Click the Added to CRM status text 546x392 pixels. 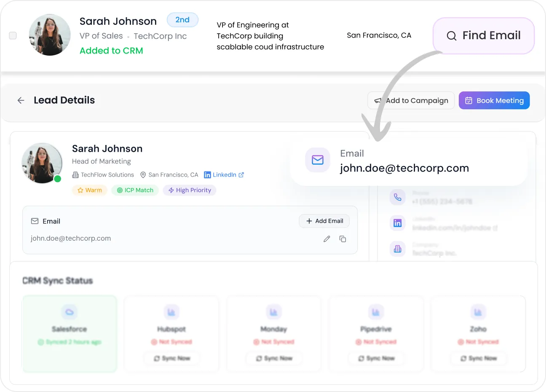pos(111,51)
